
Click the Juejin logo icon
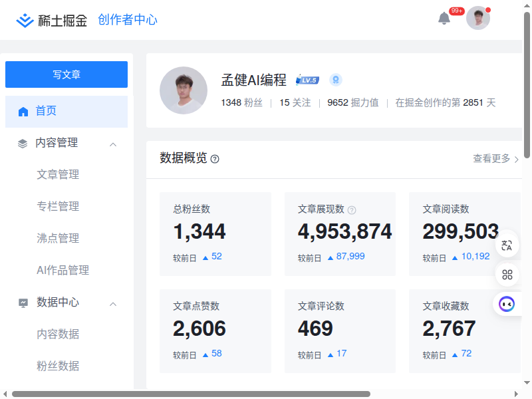[x=25, y=21]
